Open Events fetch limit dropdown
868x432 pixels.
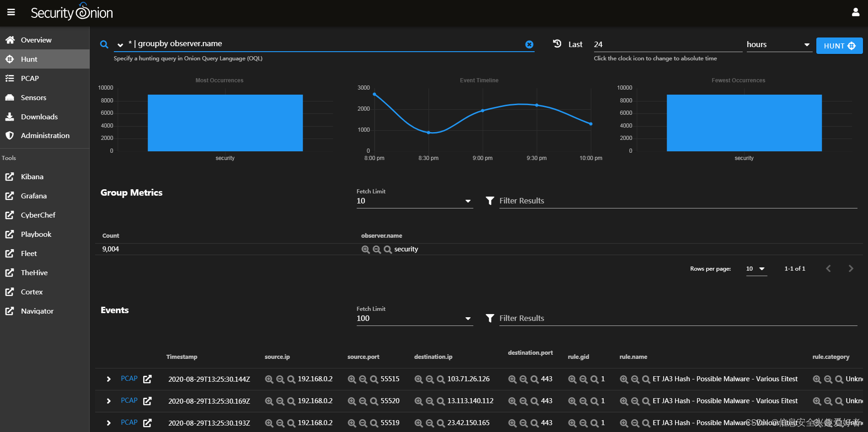pos(414,318)
